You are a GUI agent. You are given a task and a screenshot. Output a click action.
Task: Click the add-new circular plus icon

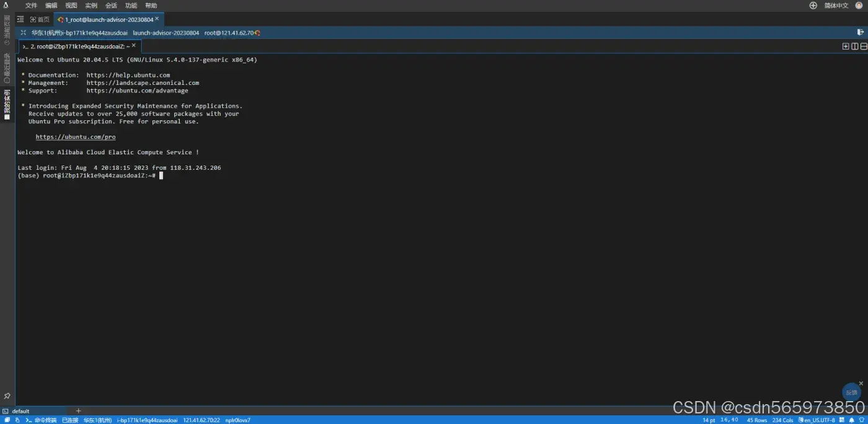pos(813,6)
